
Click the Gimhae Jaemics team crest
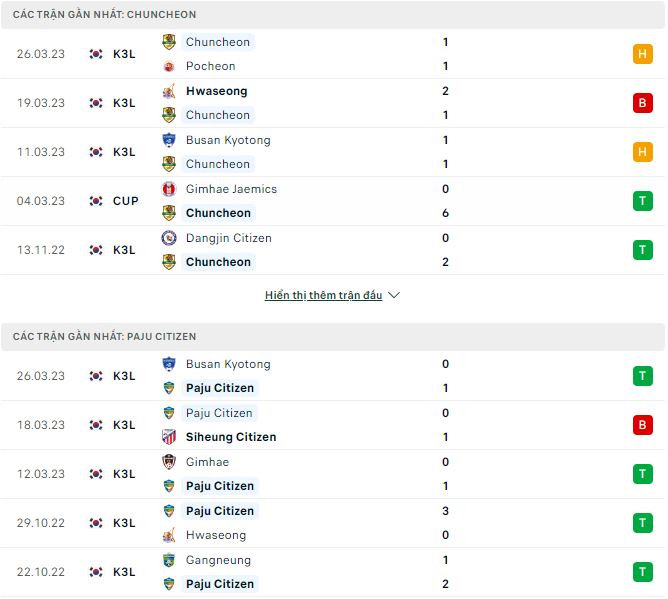(x=169, y=189)
